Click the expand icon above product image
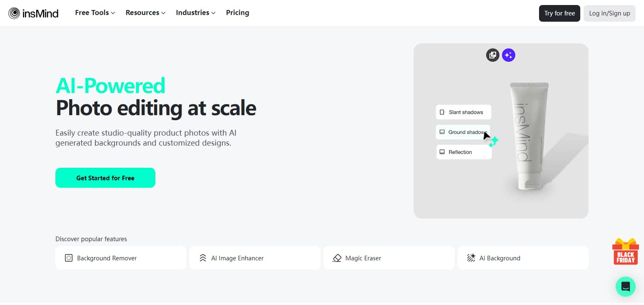 click(492, 55)
